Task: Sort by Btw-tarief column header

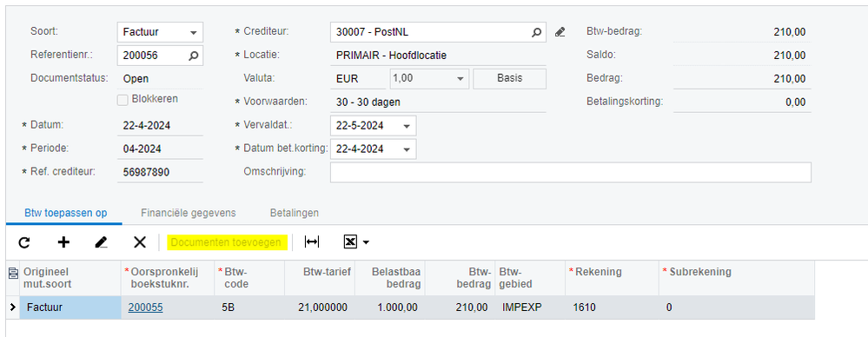Action: [x=320, y=278]
